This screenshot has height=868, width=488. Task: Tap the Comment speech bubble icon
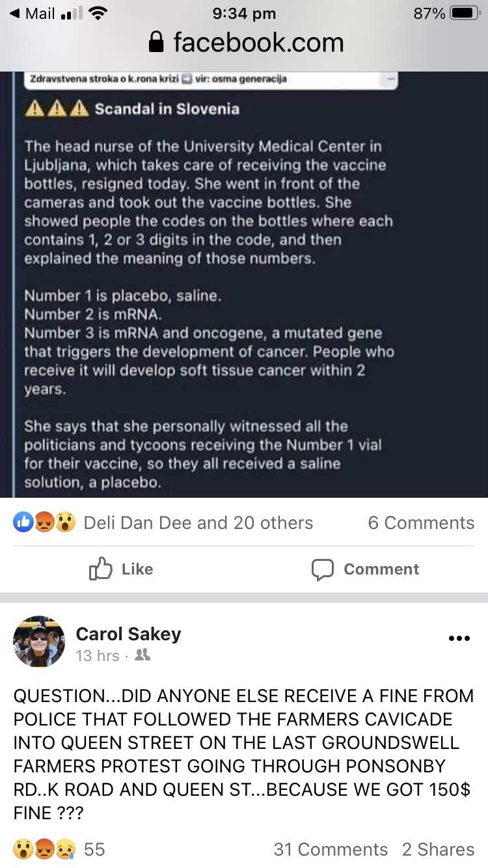pos(322,569)
